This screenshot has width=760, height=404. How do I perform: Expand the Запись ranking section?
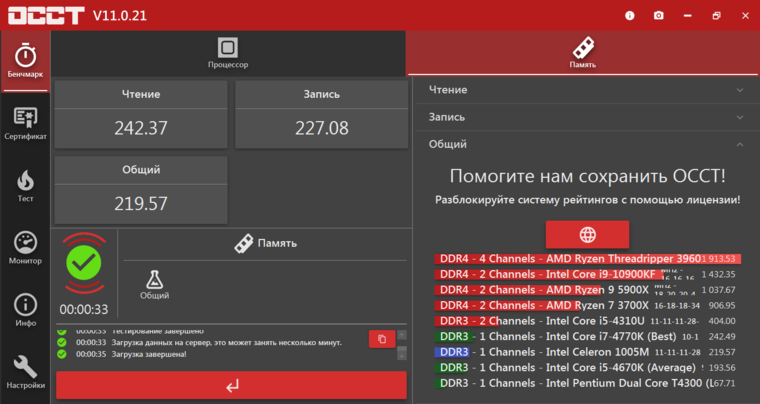click(586, 117)
